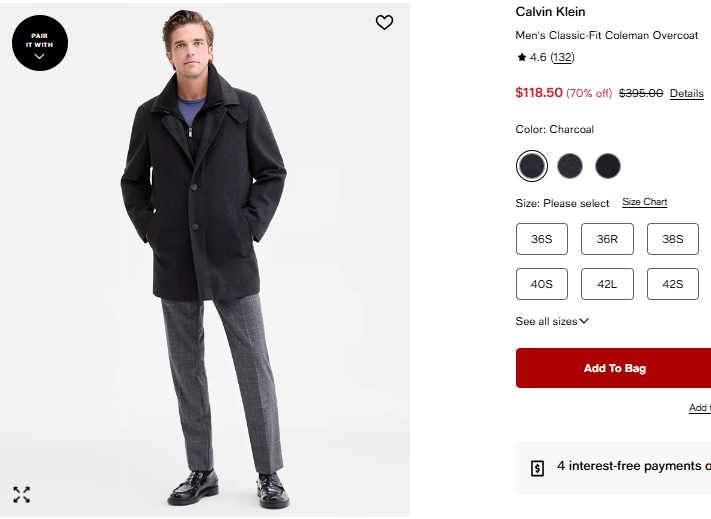Add coat to favorites with heart icon
The width and height of the screenshot is (711, 519).
(x=384, y=22)
